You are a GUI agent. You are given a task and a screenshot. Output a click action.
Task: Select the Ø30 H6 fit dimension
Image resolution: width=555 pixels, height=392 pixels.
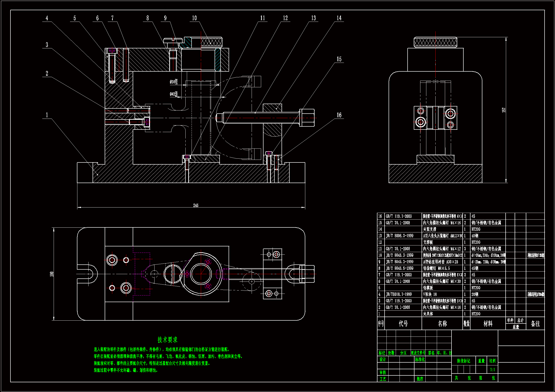174,82
